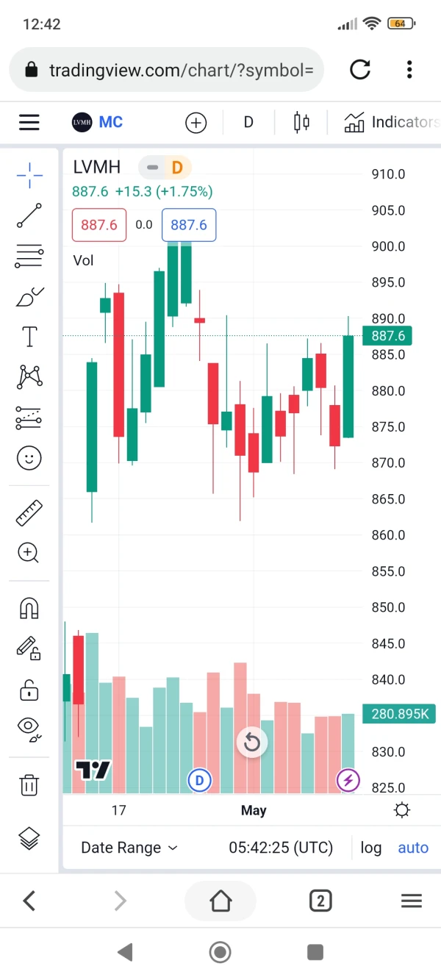This screenshot has height=980, width=441.
Task: Click the 887.6 sell price button
Action: point(99,225)
